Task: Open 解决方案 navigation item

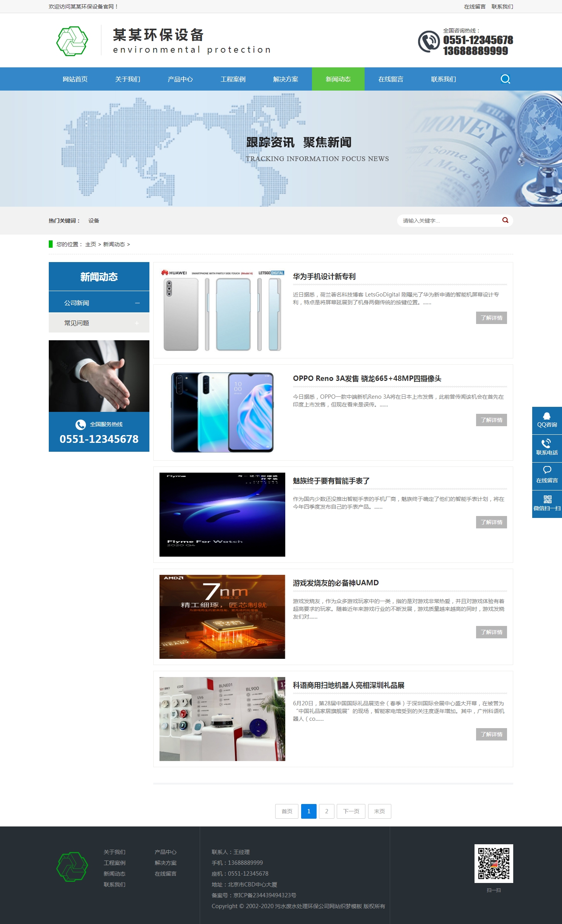Action: pos(286,79)
